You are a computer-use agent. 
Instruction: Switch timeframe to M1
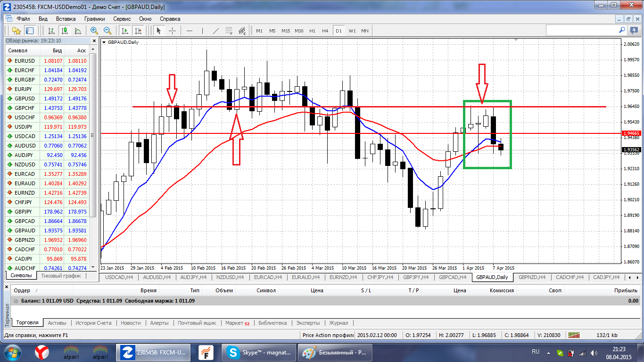(x=259, y=31)
